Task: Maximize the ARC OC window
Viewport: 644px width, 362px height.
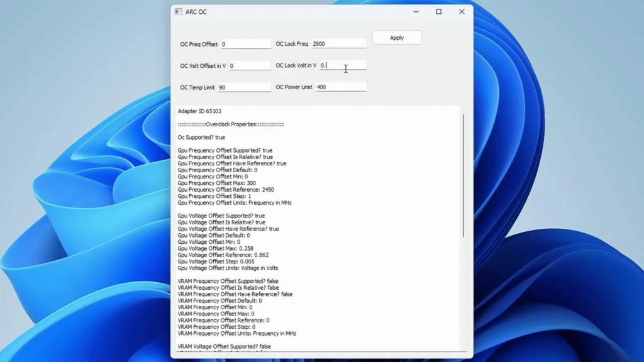Action: 438,12
